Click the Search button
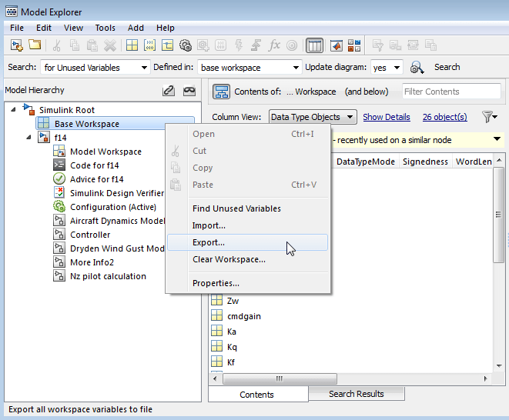 pyautogui.click(x=447, y=67)
